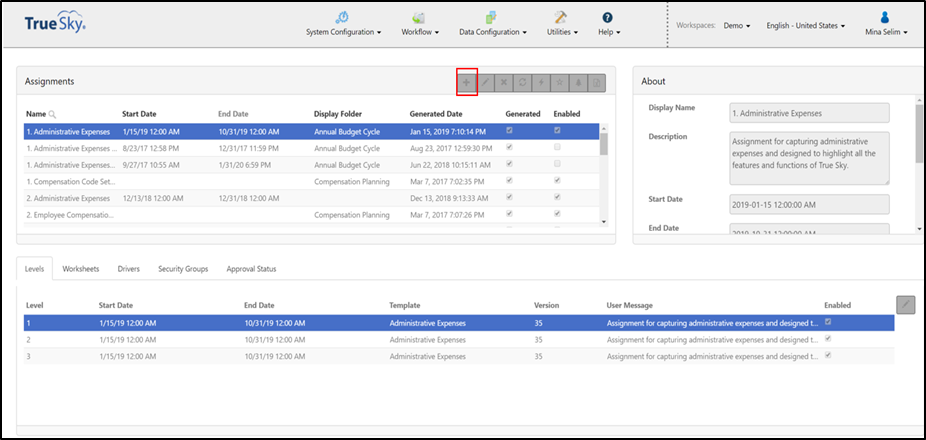Select the Level 2 row in Levels table
Viewport: 926px width, 440px height.
[x=459, y=340]
